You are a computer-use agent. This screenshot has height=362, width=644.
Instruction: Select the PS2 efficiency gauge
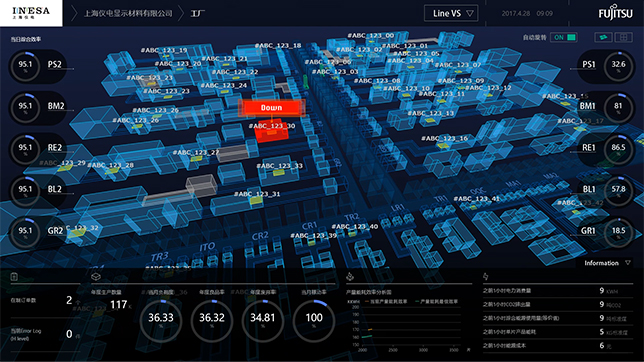[37, 65]
